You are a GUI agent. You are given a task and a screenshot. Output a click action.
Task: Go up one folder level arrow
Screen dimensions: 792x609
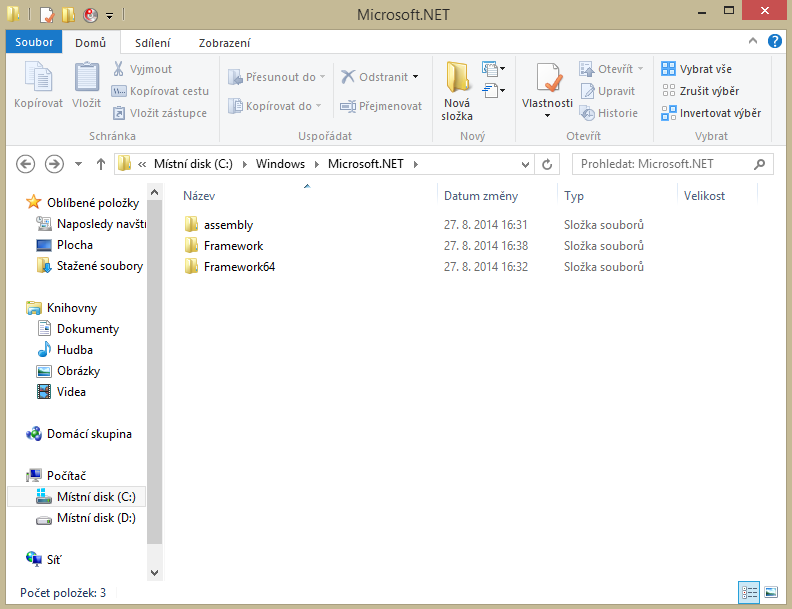click(x=101, y=164)
